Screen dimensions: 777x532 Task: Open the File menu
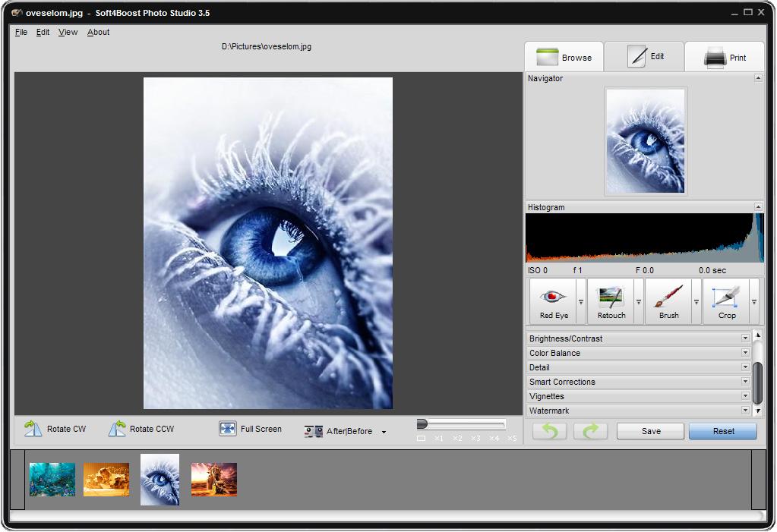[21, 32]
